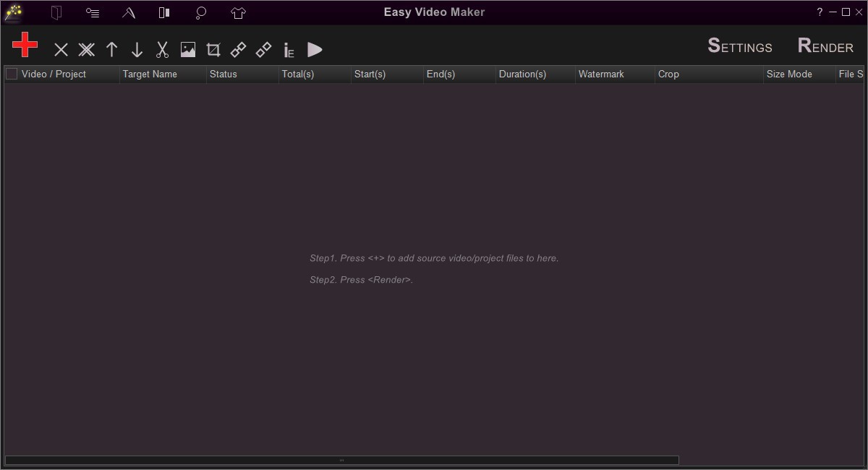Select the remove video icon (X)
This screenshot has width=868, height=470.
[x=61, y=49]
